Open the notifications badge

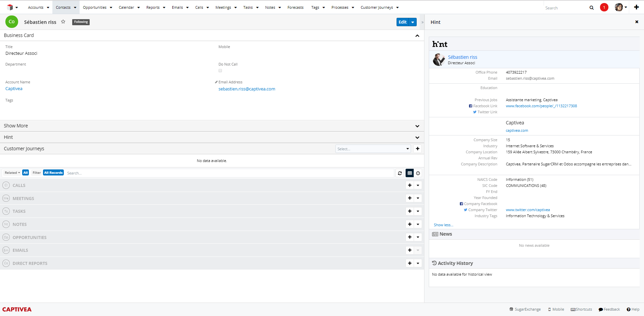coord(604,7)
